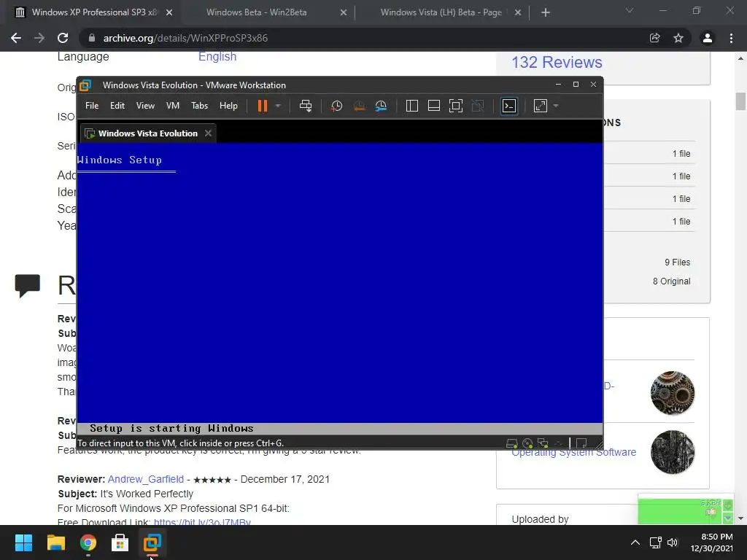Expand the stretch guest dropdown arrow
This screenshot has width=747, height=560.
556,106
